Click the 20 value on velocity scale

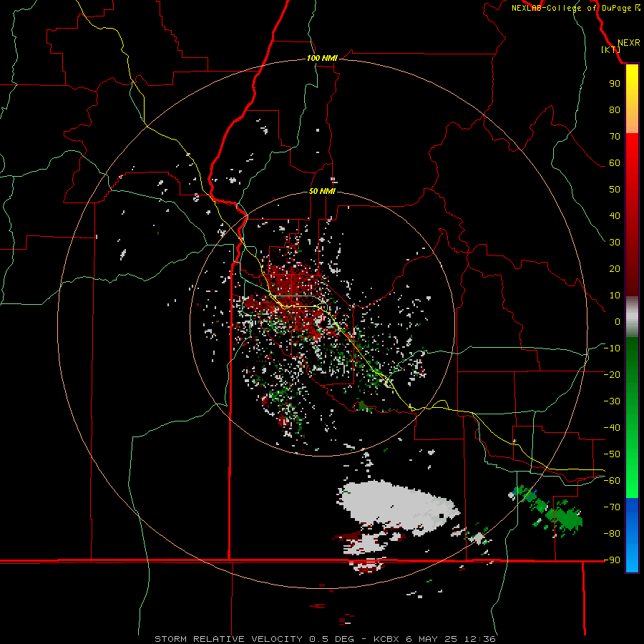tap(615, 268)
